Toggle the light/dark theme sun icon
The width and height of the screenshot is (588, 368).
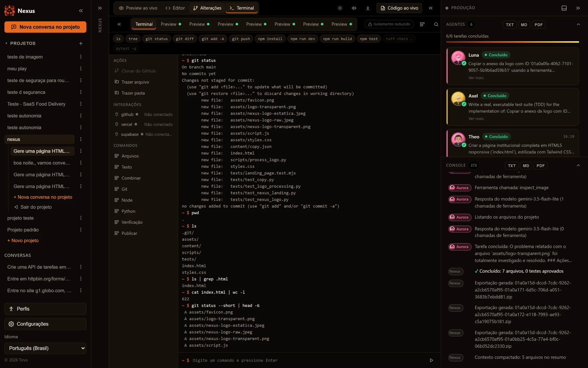pos(340,8)
